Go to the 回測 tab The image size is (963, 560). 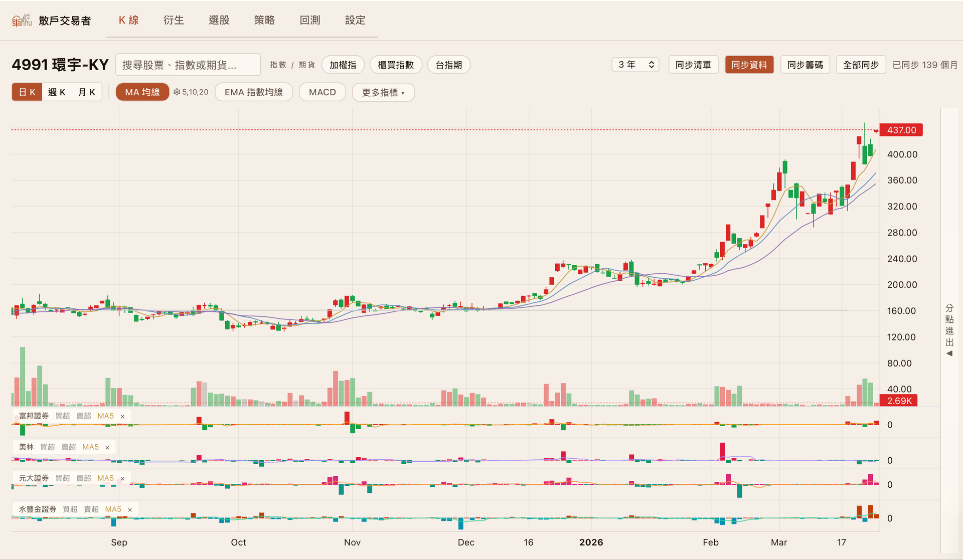pyautogui.click(x=310, y=20)
